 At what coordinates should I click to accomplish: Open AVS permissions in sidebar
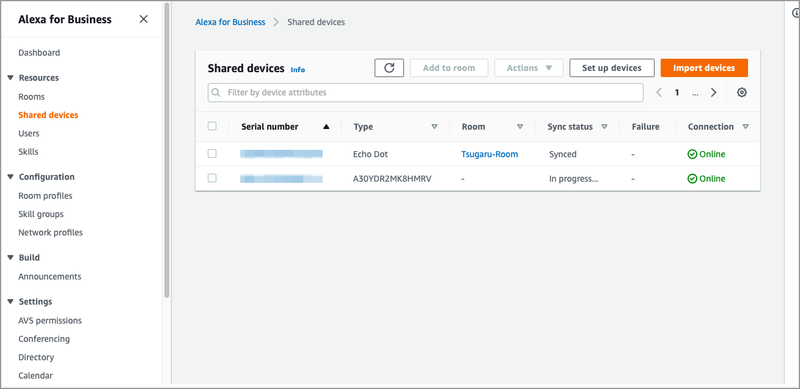(50, 321)
